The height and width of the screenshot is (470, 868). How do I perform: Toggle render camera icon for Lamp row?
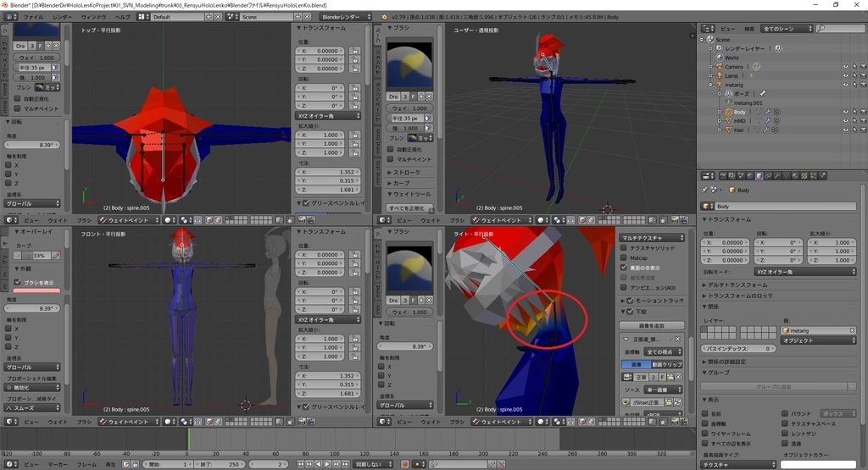(863, 75)
